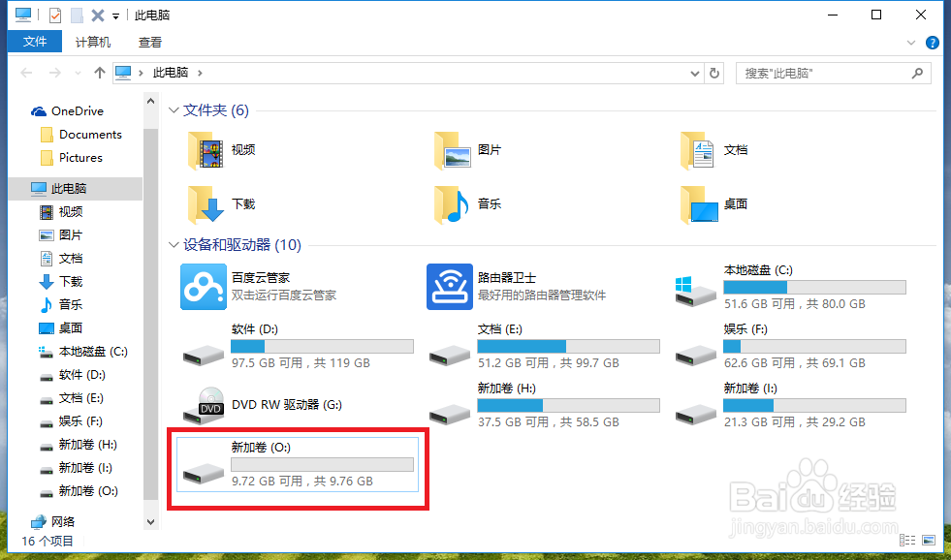Select 本地磁盘 (C:) in the navigation pane
The height and width of the screenshot is (560, 951).
point(83,352)
